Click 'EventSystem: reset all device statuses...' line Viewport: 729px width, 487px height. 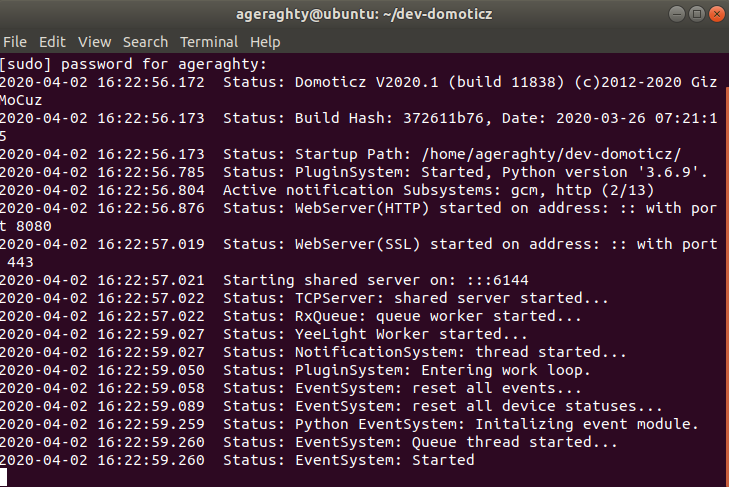point(331,406)
